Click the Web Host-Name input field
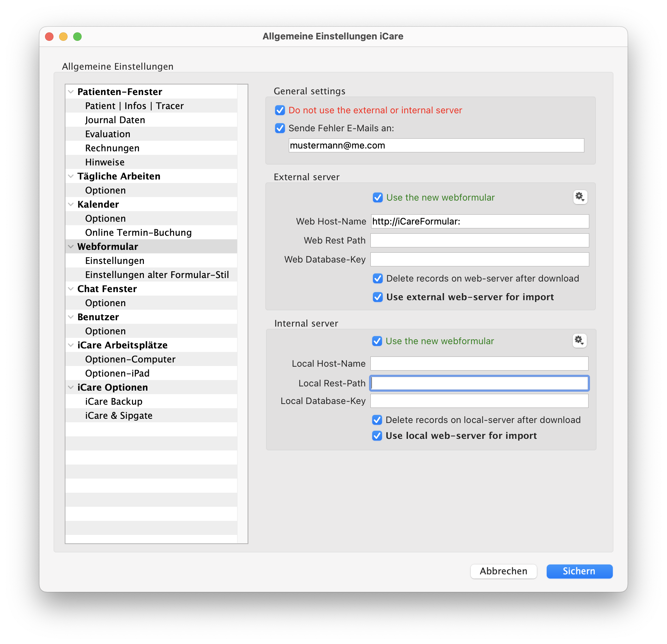Screen dimensions: 667x644 point(479,222)
